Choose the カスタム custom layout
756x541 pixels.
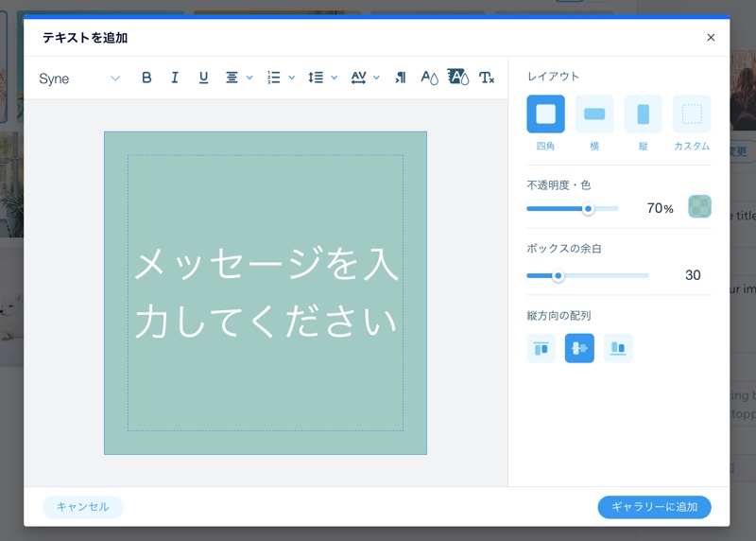(692, 114)
